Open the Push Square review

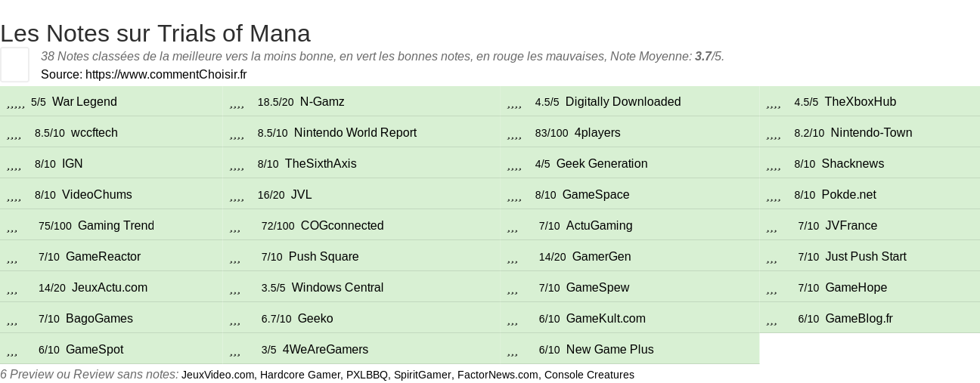[x=324, y=257]
